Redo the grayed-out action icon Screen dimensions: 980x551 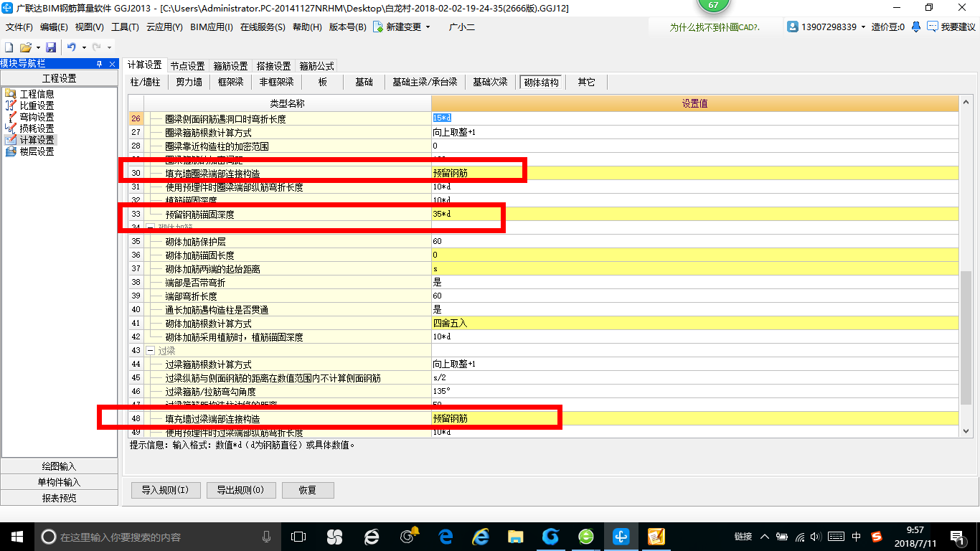[x=97, y=47]
